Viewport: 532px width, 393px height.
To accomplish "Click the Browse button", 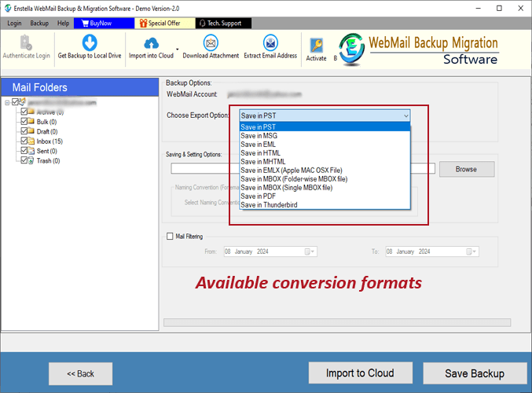I will [x=467, y=169].
